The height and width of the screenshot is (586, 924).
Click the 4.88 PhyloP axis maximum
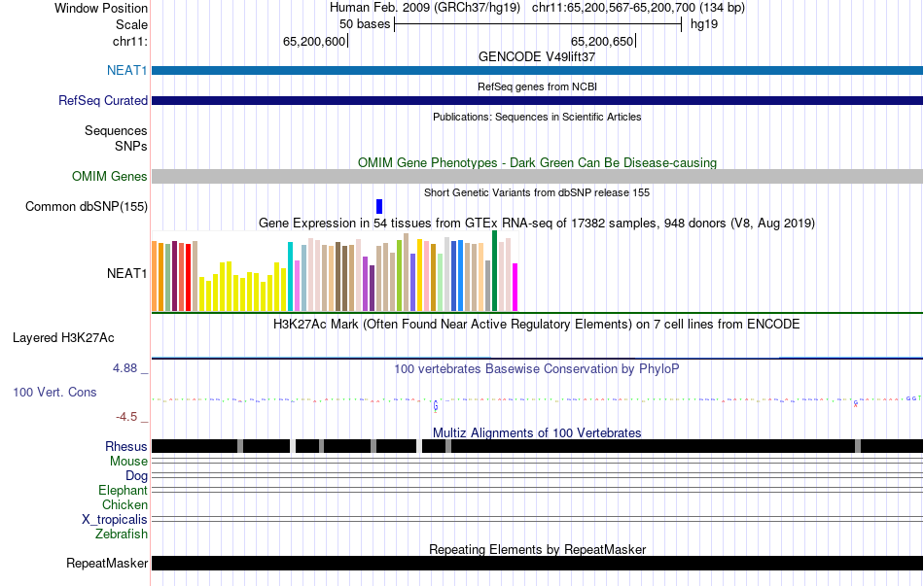pos(124,368)
